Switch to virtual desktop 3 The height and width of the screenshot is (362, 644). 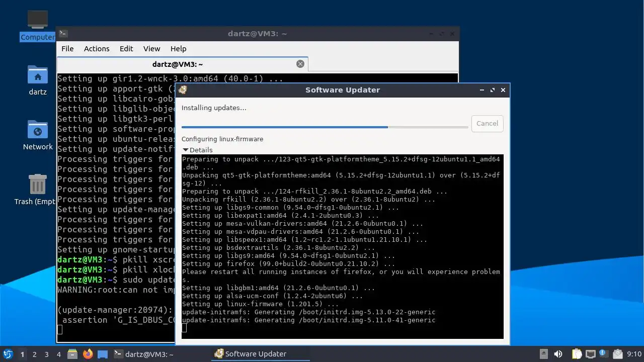pyautogui.click(x=46, y=354)
